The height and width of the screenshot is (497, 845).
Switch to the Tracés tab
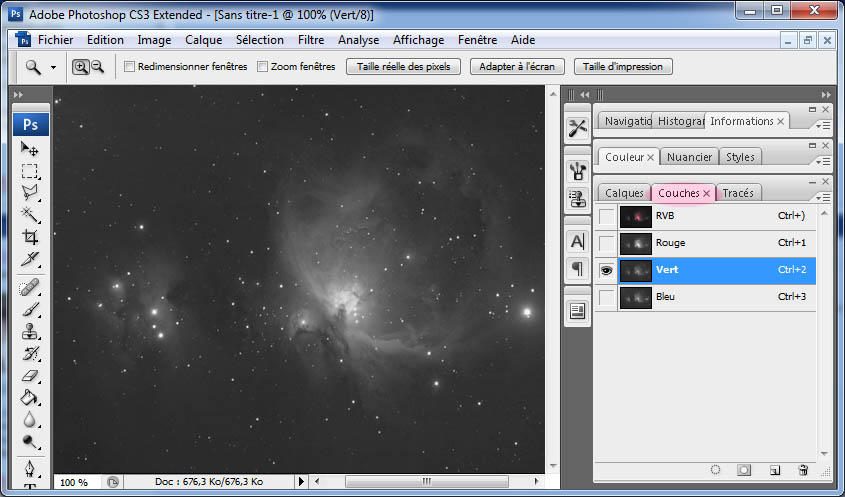coord(738,193)
